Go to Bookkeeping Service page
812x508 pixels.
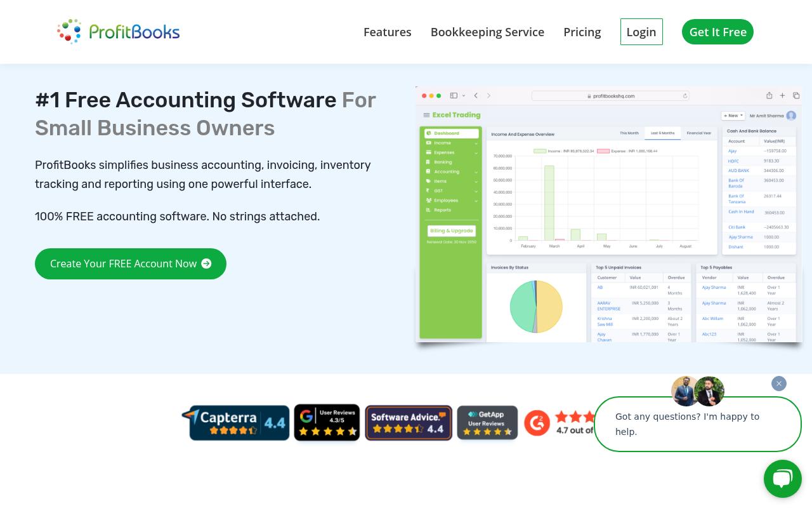[x=487, y=32]
